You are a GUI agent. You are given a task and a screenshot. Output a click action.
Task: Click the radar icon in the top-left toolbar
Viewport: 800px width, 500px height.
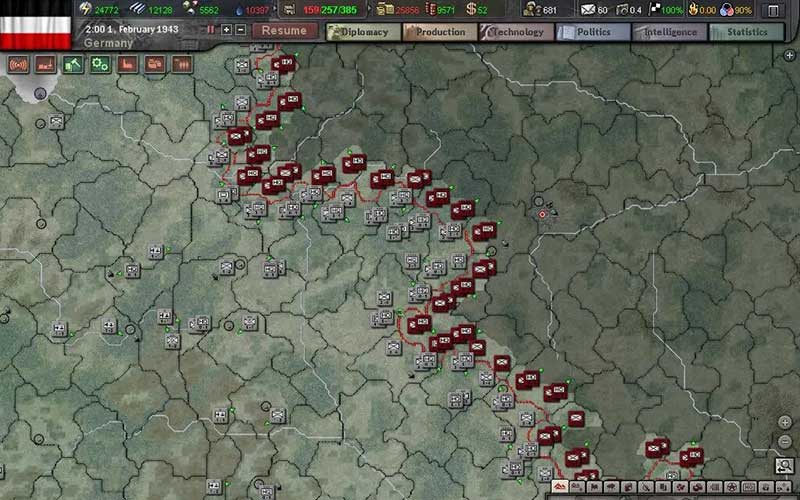[x=17, y=65]
